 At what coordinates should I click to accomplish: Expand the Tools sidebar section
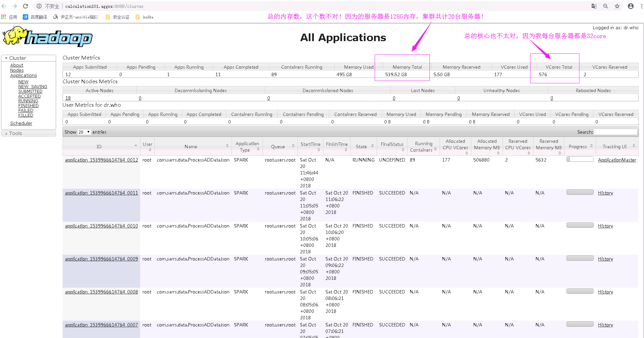point(29,133)
